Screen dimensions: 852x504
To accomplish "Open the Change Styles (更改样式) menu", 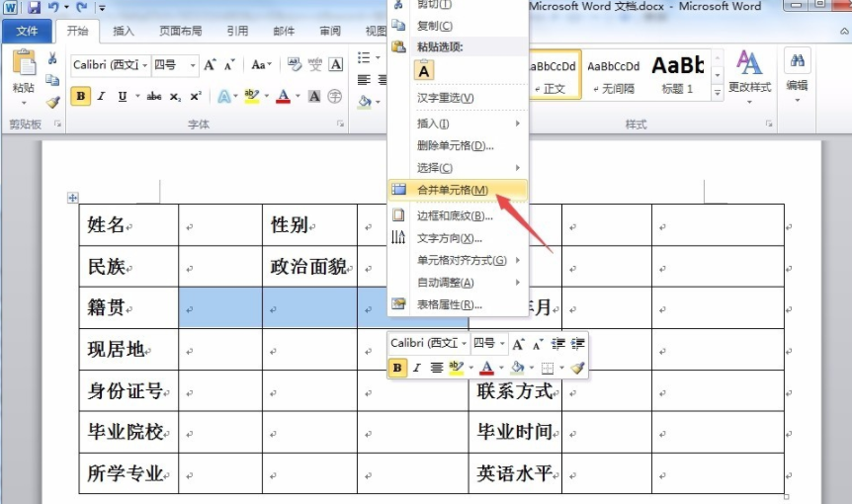I will 749,76.
